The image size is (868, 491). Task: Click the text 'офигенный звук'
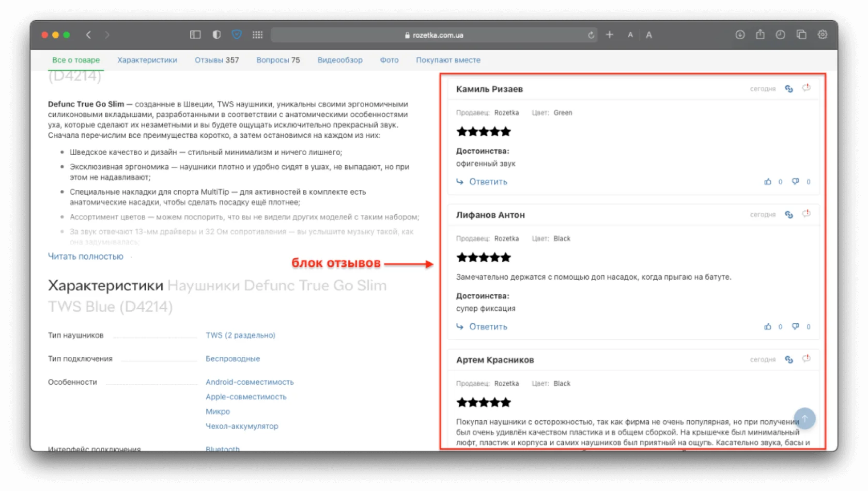(486, 164)
